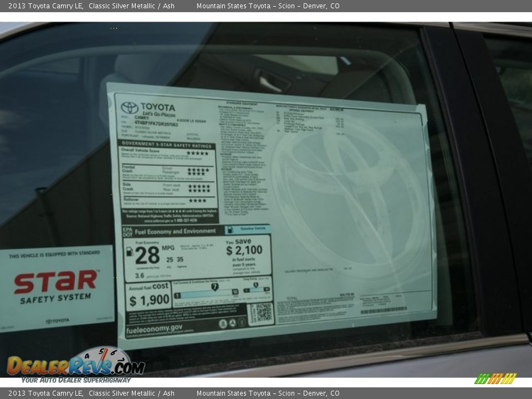Click the Gasoline Vehicle label
Screen dimensions: 532x399
(x=253, y=229)
